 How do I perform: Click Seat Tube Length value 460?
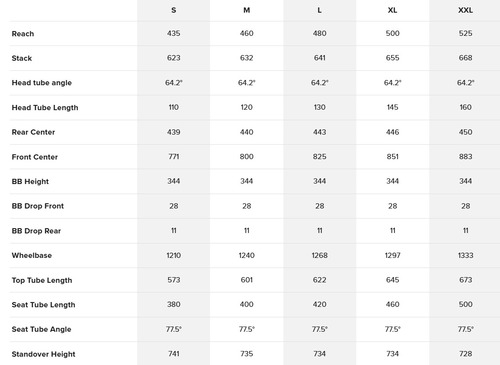(392, 304)
